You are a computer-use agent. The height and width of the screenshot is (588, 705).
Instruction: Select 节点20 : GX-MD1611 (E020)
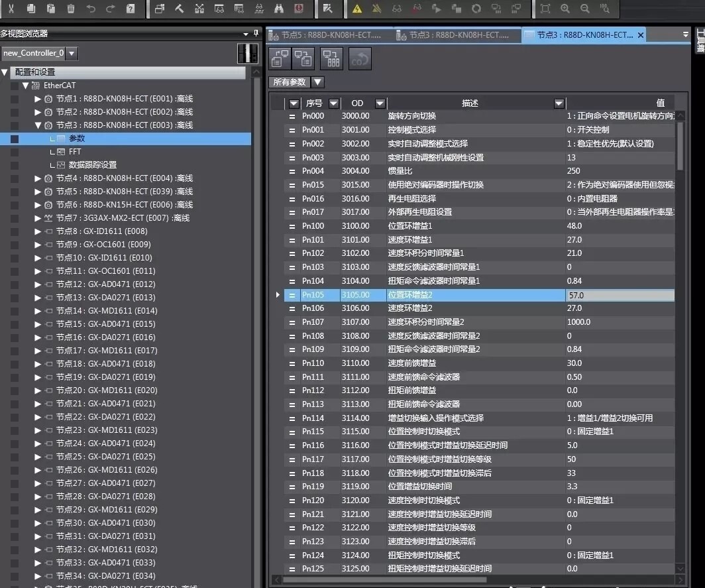pyautogui.click(x=107, y=390)
